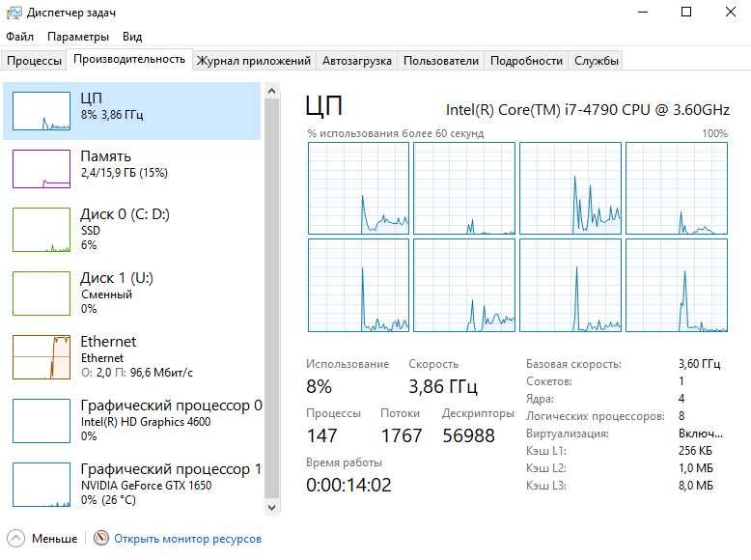Click the sidebar scrollbar down arrow
The height and width of the screenshot is (560, 751).
[x=271, y=507]
